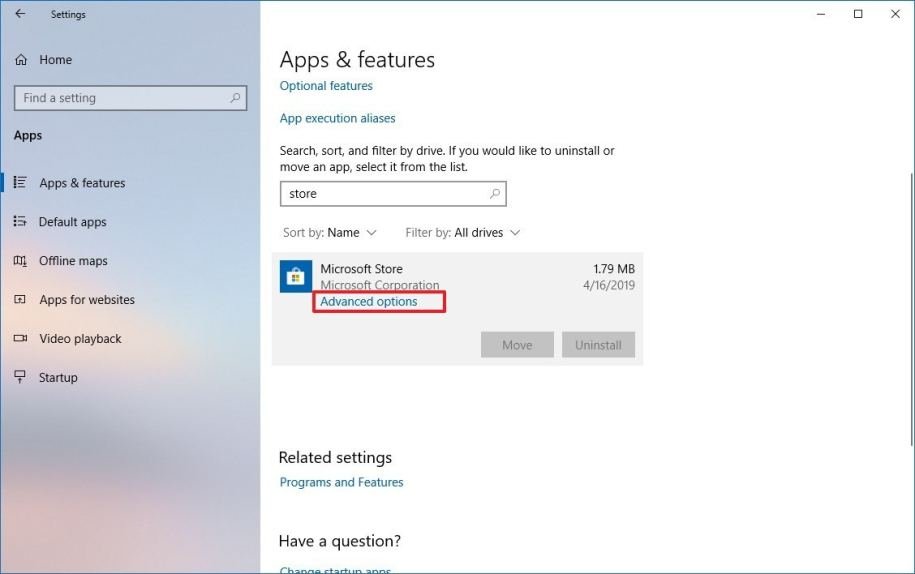Image resolution: width=915 pixels, height=574 pixels.
Task: Click magnifier icon in Find a setting box
Action: (x=235, y=98)
